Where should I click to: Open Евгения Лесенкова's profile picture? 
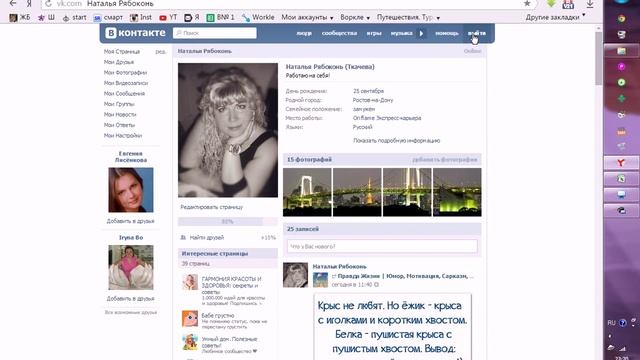tap(131, 190)
